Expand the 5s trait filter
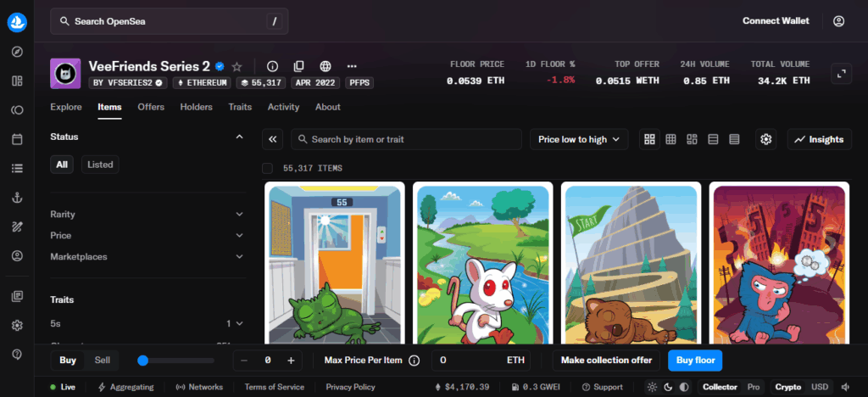The width and height of the screenshot is (868, 397). [147, 323]
